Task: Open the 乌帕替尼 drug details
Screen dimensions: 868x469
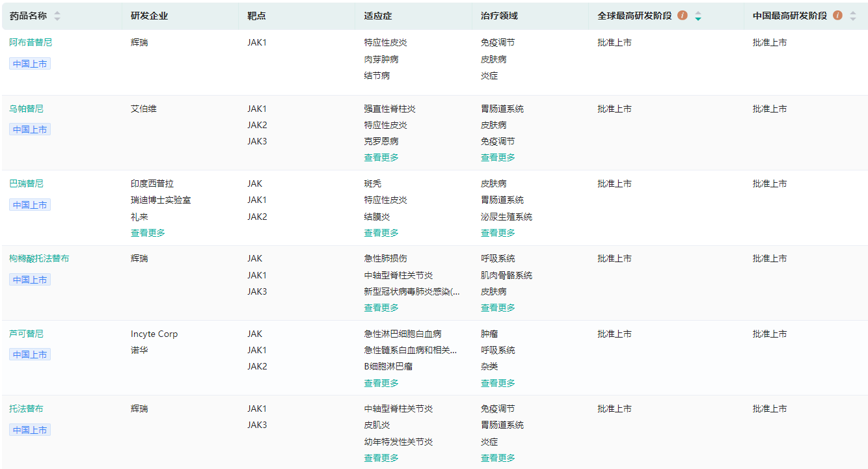Action: [26, 109]
